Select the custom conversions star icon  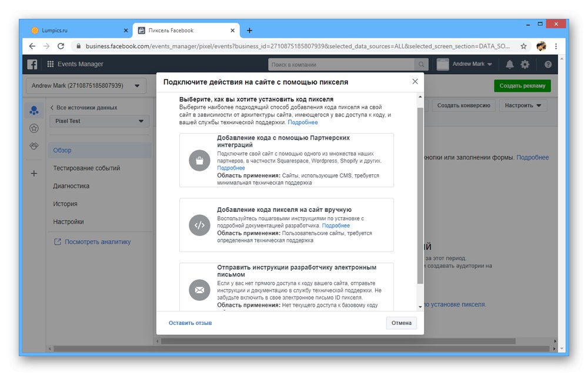pos(34,128)
